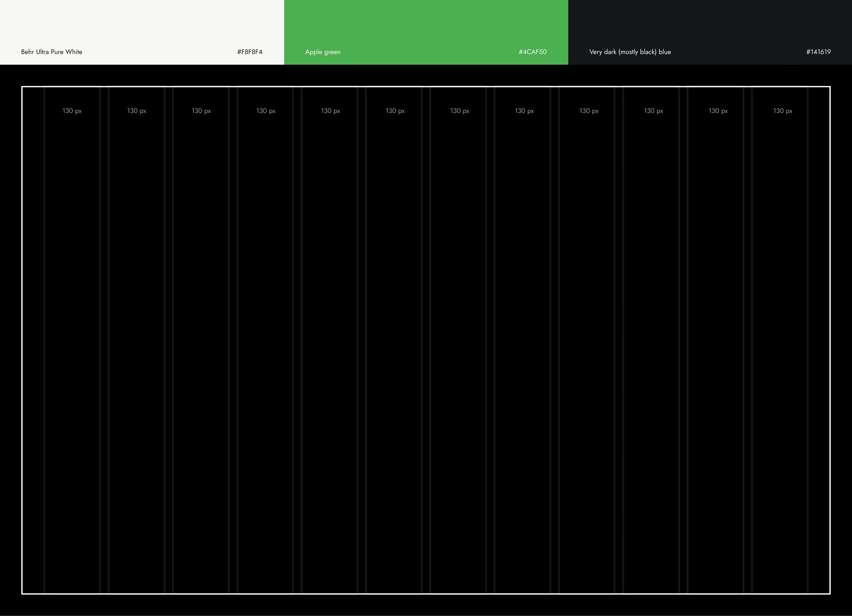Click the Behr Ultra Pure White swatch
This screenshot has width=852, height=616.
(142, 22)
